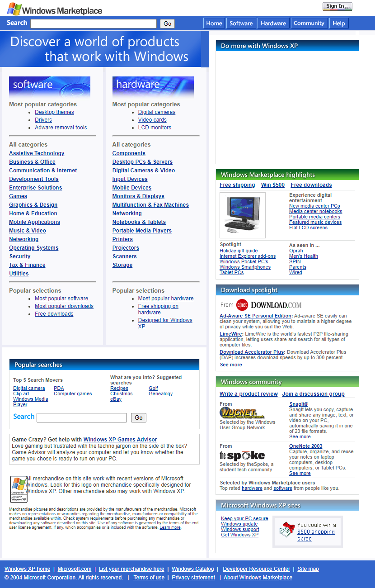Open Operating Systems category
375x588 pixels.
point(34,248)
